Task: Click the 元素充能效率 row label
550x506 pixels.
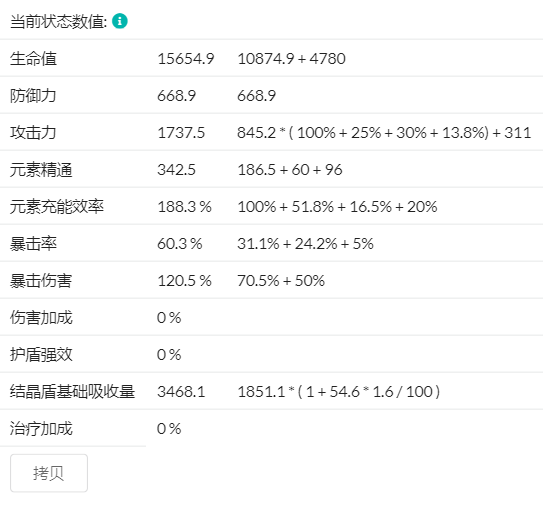Action: pyautogui.click(x=57, y=207)
